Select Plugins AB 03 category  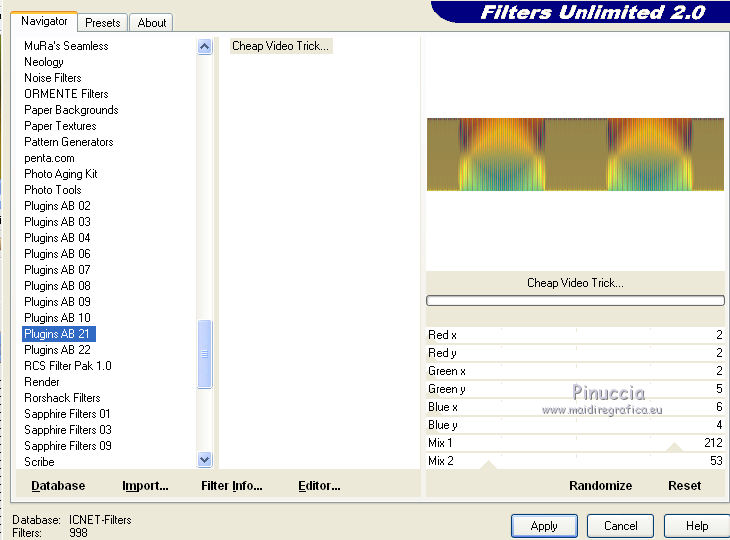(x=57, y=222)
